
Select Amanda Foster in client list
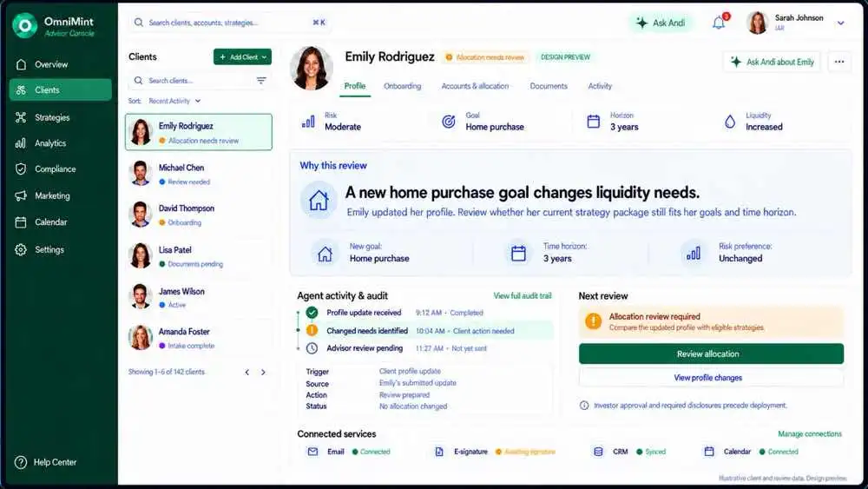click(x=199, y=338)
